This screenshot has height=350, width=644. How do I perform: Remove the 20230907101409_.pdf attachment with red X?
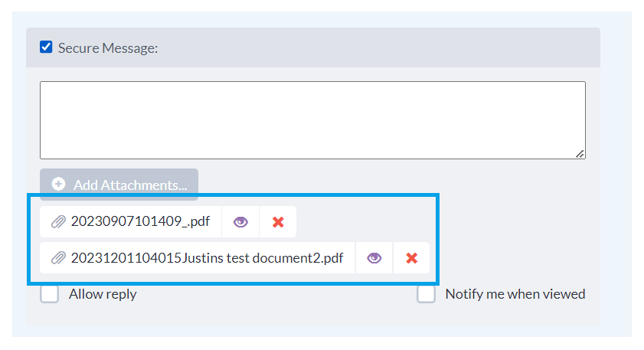(x=278, y=222)
